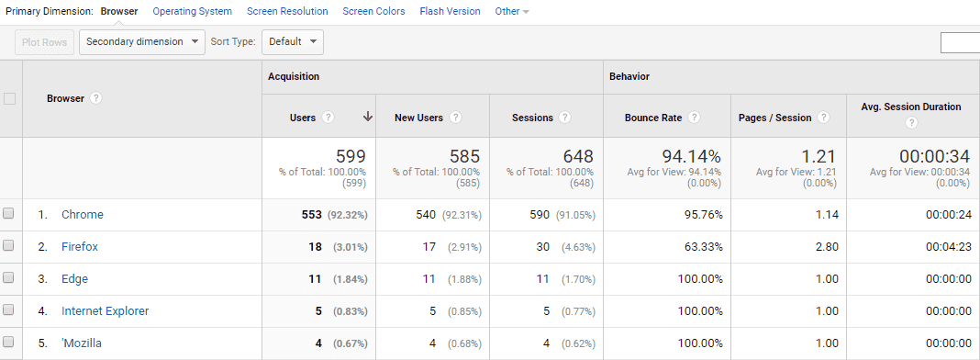This screenshot has height=360, width=980.
Task: Click Firefox users value 18
Action: click(316, 247)
